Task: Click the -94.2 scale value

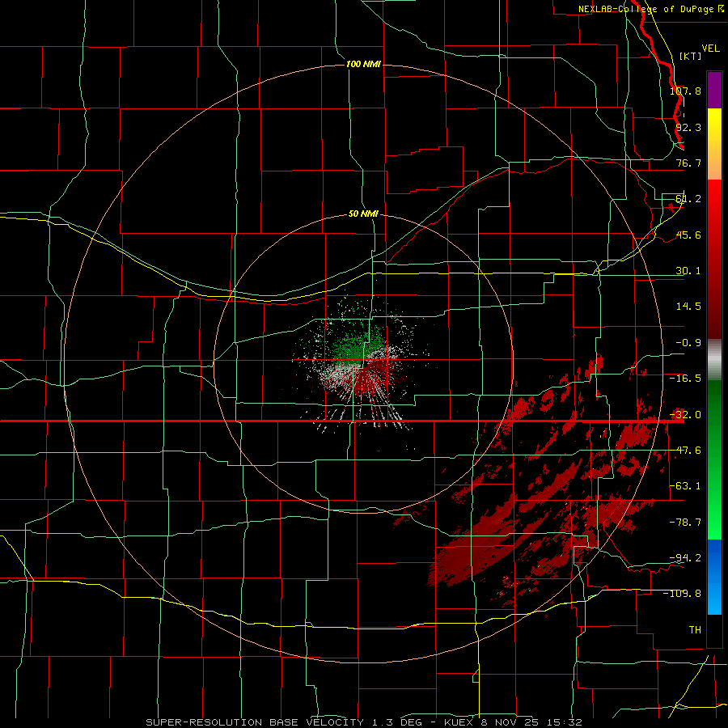Action: pyautogui.click(x=685, y=557)
